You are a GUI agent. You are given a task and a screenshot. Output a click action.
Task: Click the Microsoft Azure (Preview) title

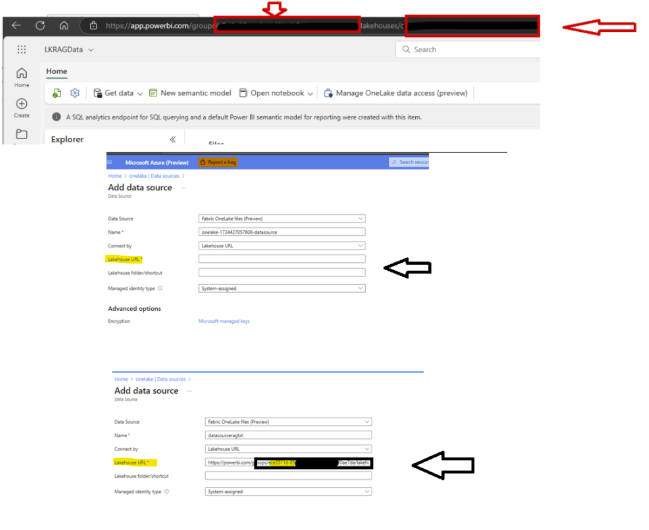click(157, 163)
